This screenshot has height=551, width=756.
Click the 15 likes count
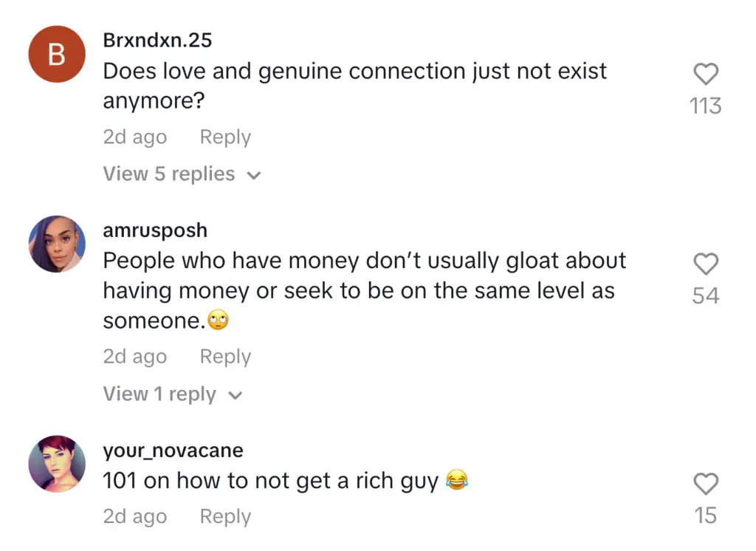(706, 516)
